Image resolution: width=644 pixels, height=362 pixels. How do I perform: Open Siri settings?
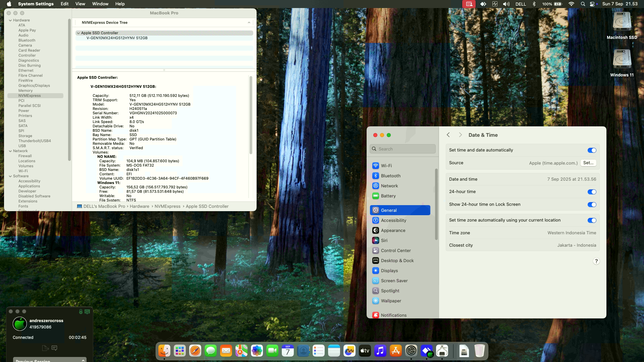[400, 240]
